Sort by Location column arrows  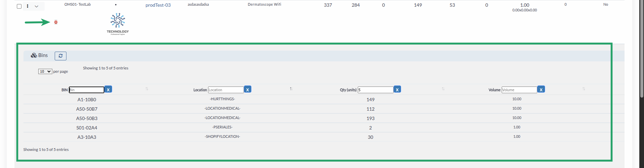click(x=291, y=89)
